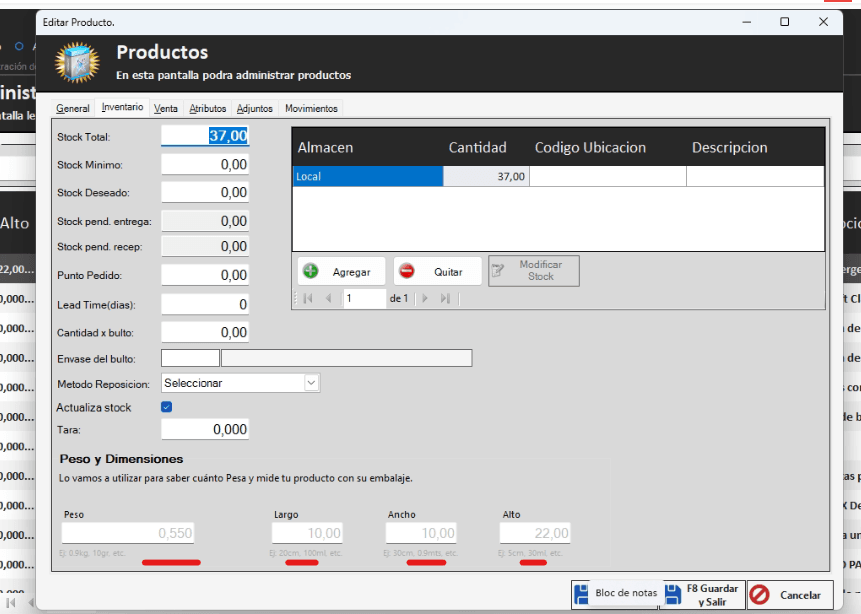Select the Local warehouse row
The image size is (861, 614).
tap(367, 177)
